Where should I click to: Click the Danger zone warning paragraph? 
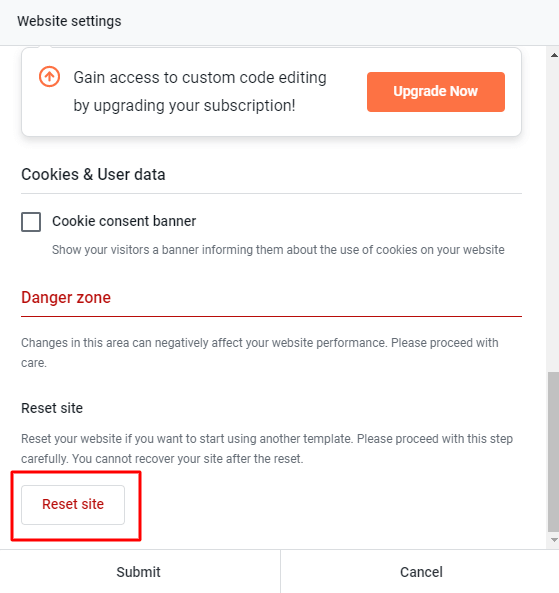click(x=259, y=352)
